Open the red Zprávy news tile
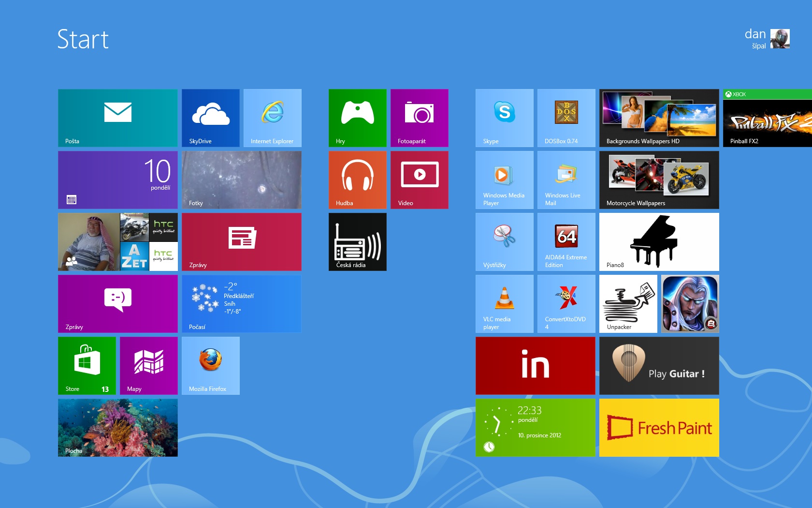The height and width of the screenshot is (508, 812). pyautogui.click(x=242, y=242)
